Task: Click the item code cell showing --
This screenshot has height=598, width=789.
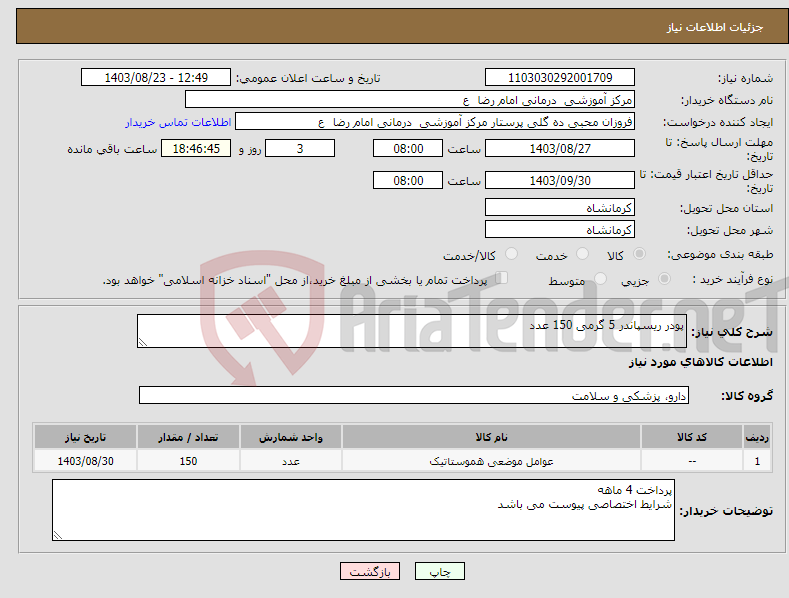Action: pos(692,461)
